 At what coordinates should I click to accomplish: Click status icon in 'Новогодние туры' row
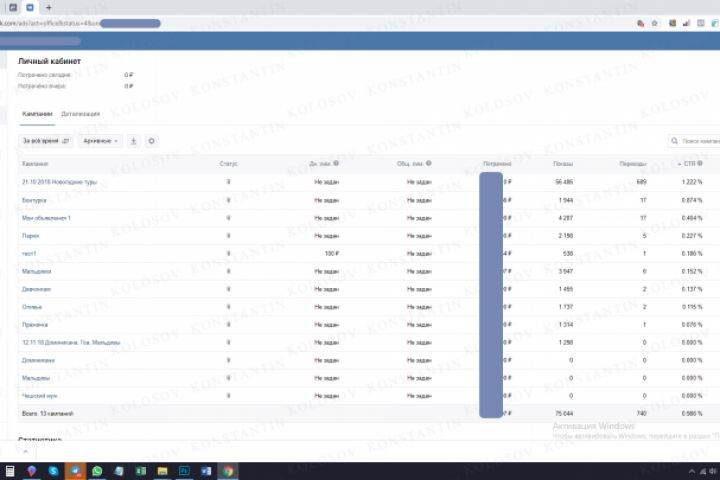point(228,182)
